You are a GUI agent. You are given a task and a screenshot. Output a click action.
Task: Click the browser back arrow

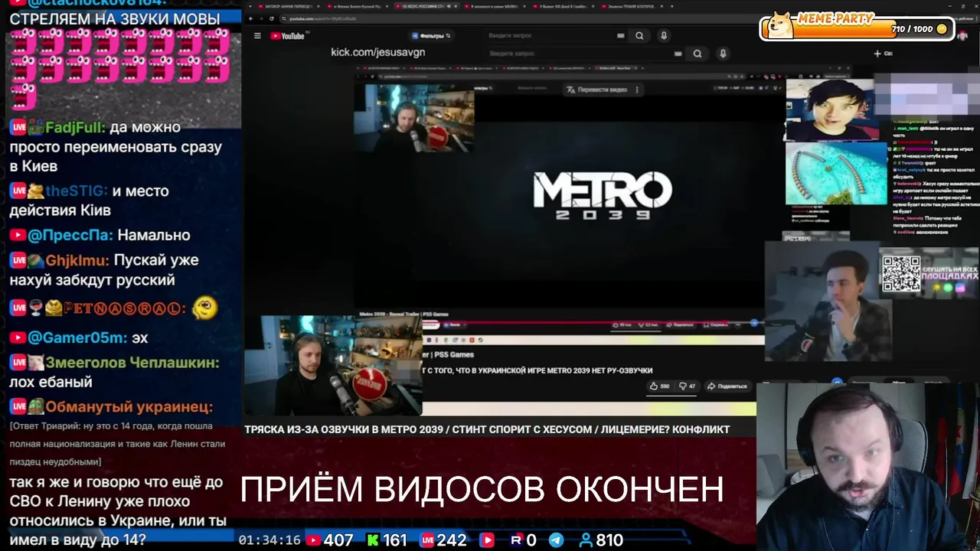[250, 18]
